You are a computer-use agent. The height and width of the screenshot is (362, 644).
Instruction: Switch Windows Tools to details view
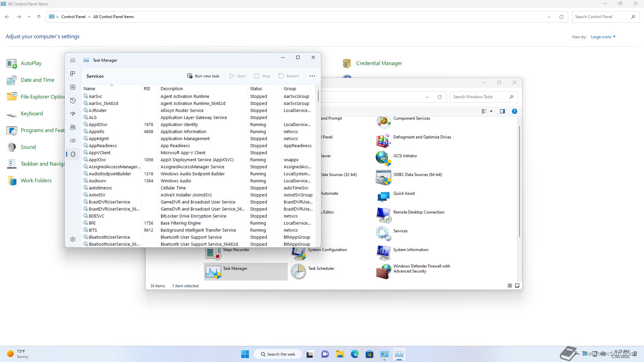pos(509,286)
